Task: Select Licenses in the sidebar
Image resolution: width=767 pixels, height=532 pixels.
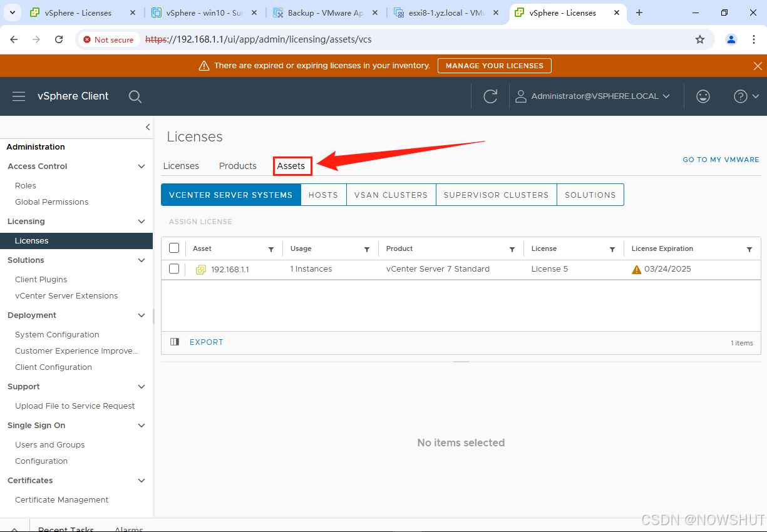Action: [x=76, y=241]
